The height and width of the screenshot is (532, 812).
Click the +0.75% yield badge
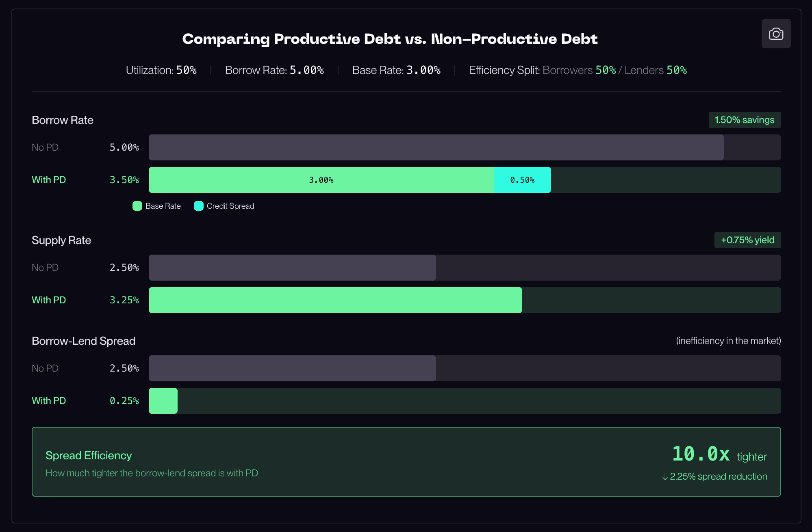tap(747, 240)
